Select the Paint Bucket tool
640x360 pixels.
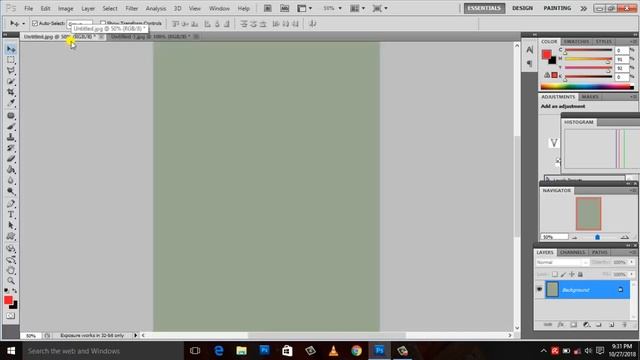click(x=11, y=169)
